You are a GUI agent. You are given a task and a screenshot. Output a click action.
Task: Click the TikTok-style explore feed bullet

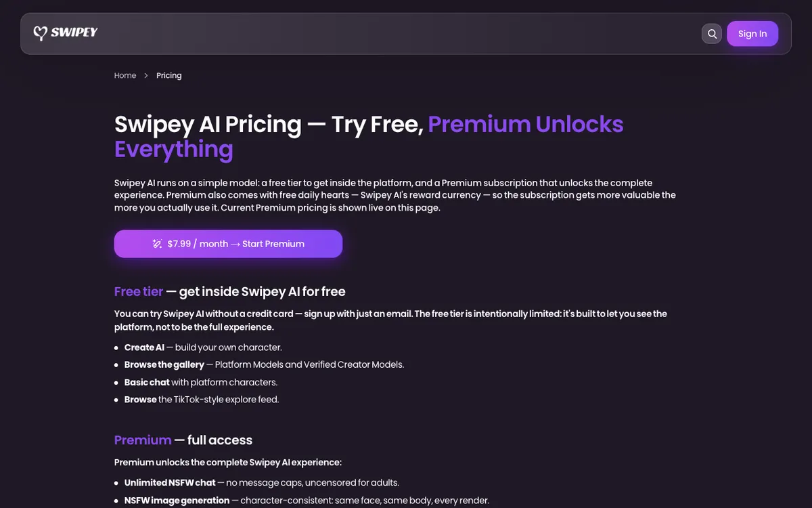pyautogui.click(x=202, y=400)
